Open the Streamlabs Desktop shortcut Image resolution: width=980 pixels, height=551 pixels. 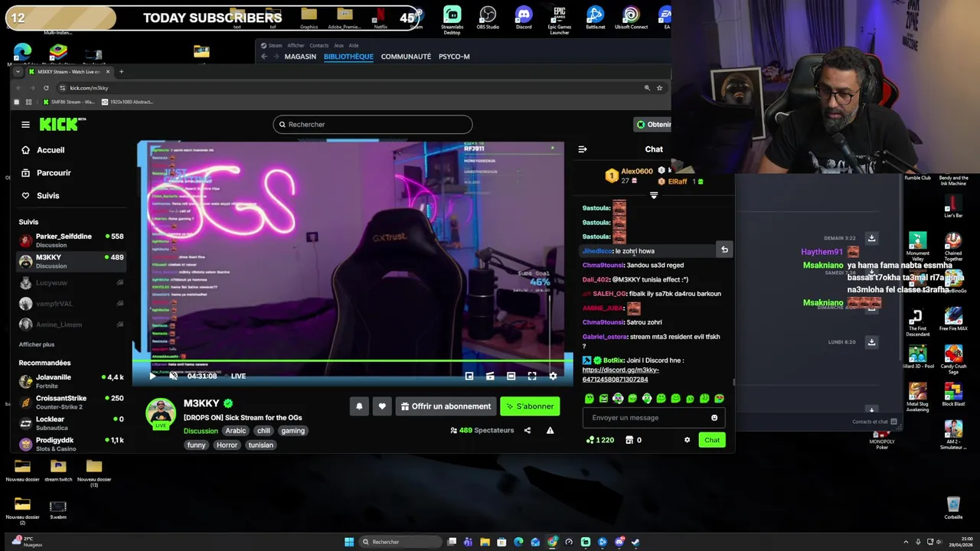coord(452,20)
